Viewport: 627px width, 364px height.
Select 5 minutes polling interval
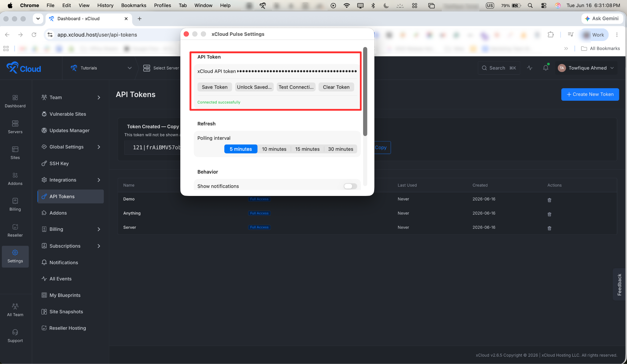point(241,149)
